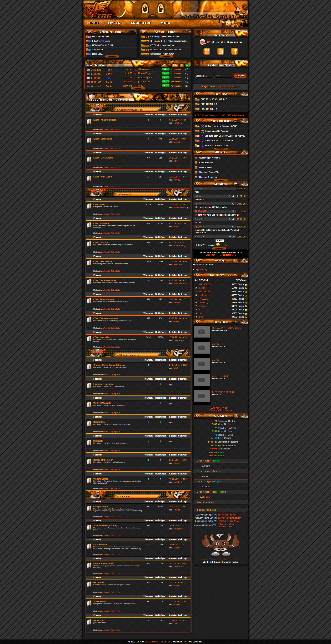Viewport: 331px width, 644px height.
Task: Click the 11:5 score badge for valon.
Action: coord(166,69)
